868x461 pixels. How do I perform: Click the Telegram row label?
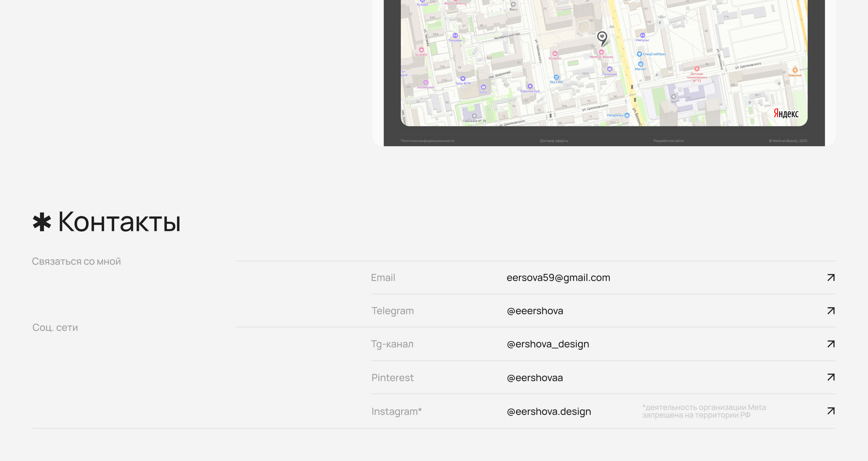tap(392, 311)
